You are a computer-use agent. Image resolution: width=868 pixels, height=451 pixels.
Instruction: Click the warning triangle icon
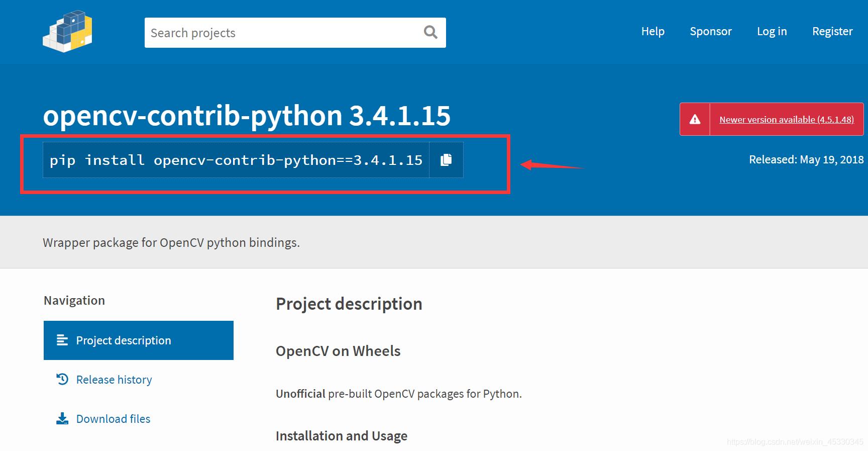click(695, 119)
